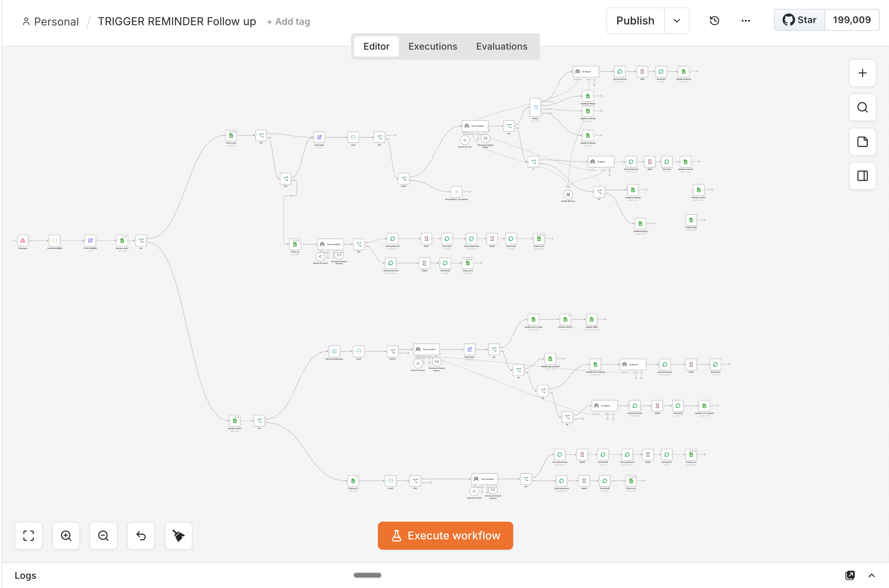The image size is (889, 588).
Task: Zoom out of the workflow canvas
Action: pyautogui.click(x=104, y=536)
